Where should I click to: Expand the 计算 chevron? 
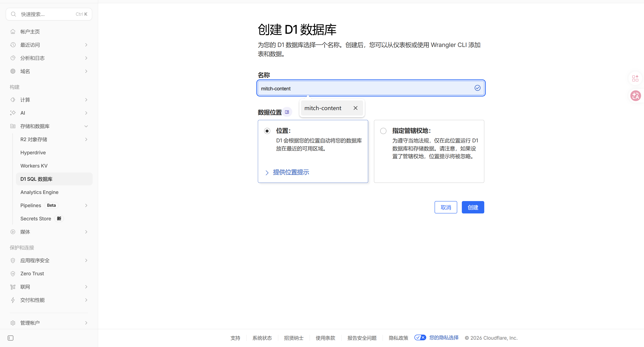(86, 100)
